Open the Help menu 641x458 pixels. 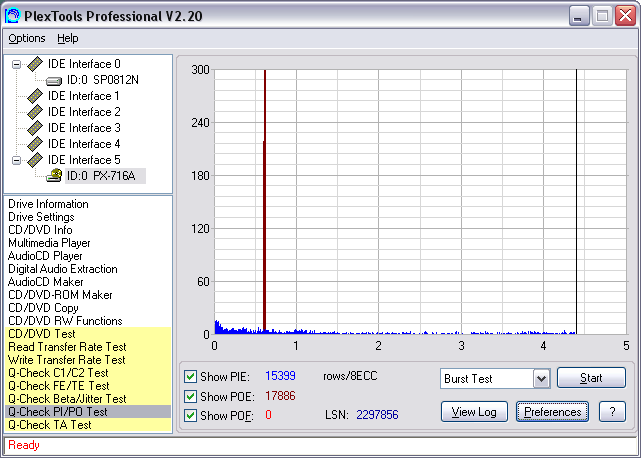(67, 38)
